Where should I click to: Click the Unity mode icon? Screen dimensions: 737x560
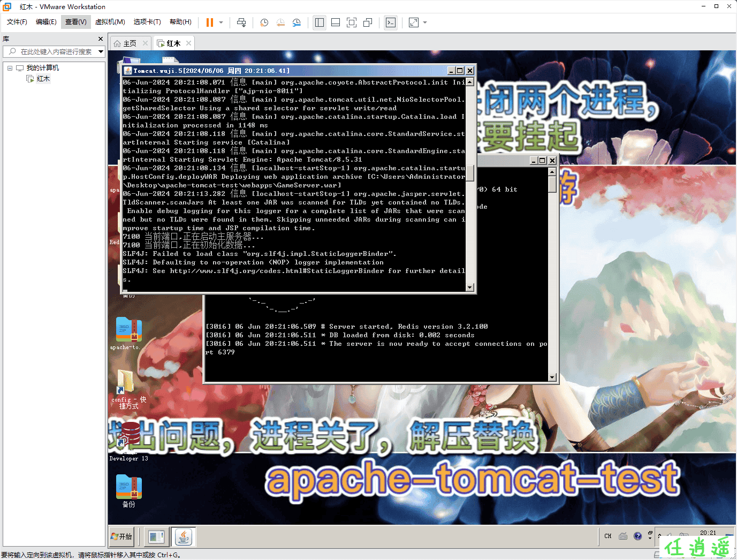click(x=368, y=22)
